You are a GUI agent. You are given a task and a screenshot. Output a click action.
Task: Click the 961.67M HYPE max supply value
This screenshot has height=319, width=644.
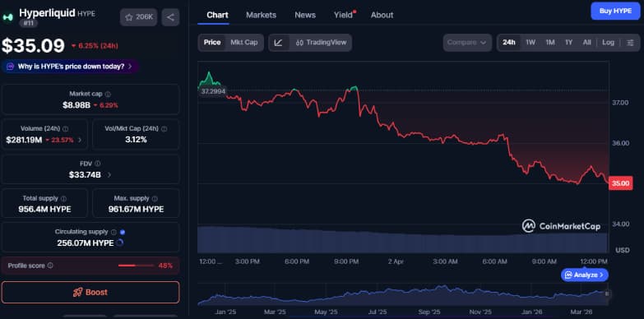pos(136,210)
